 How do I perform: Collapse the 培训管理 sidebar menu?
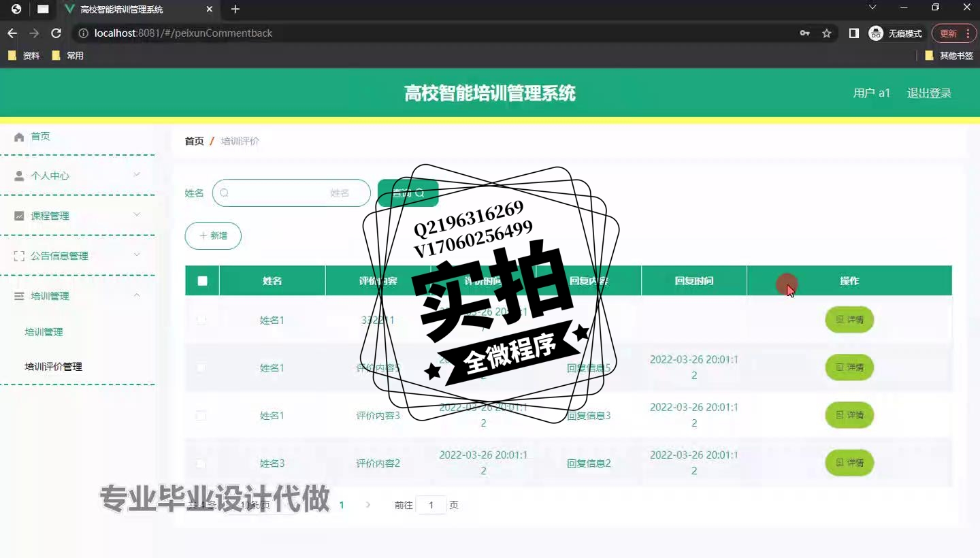click(x=77, y=296)
